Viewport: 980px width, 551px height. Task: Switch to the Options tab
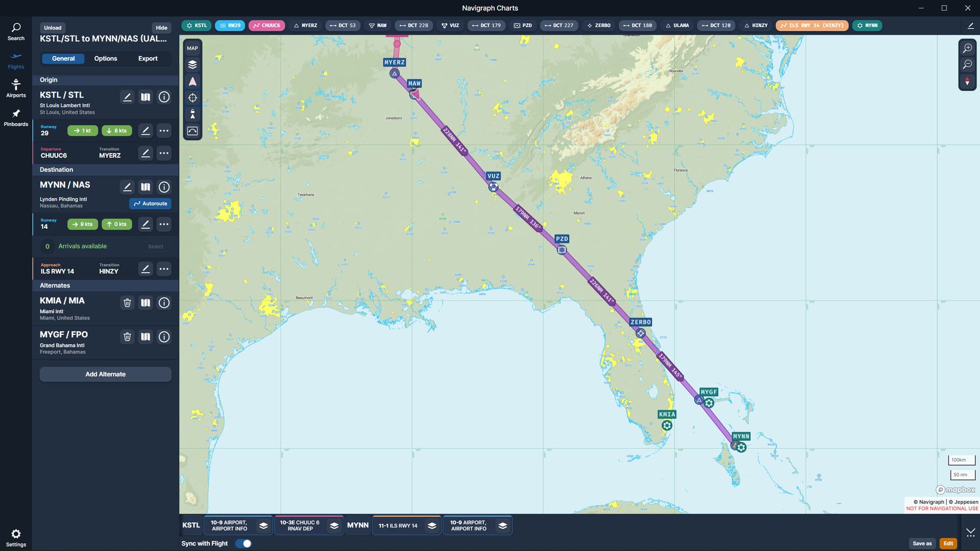pos(106,59)
